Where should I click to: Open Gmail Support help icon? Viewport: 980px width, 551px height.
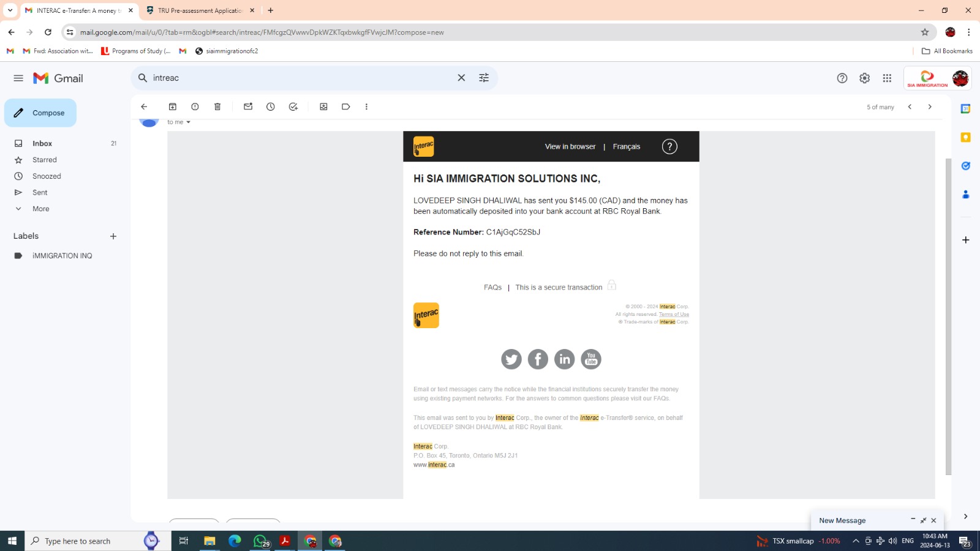tap(842, 78)
